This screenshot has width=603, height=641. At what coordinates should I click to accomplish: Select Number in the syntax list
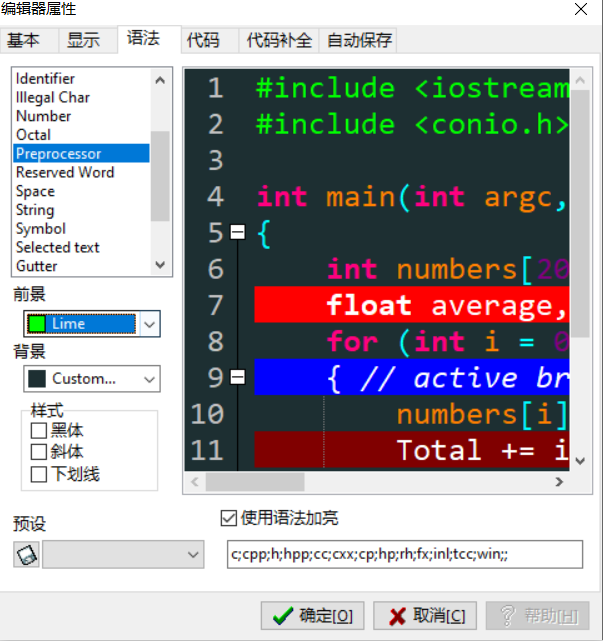tap(81, 116)
